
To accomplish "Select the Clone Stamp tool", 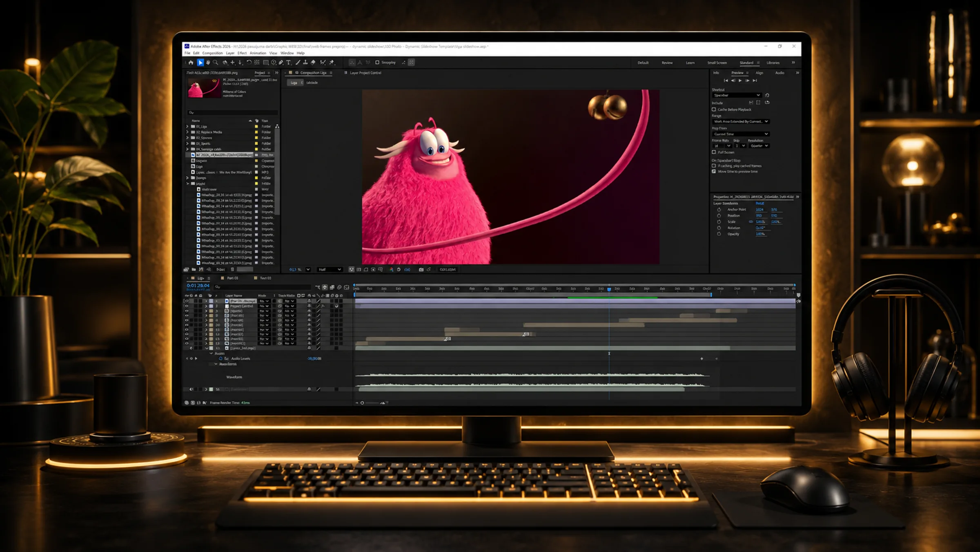I will 305,63.
